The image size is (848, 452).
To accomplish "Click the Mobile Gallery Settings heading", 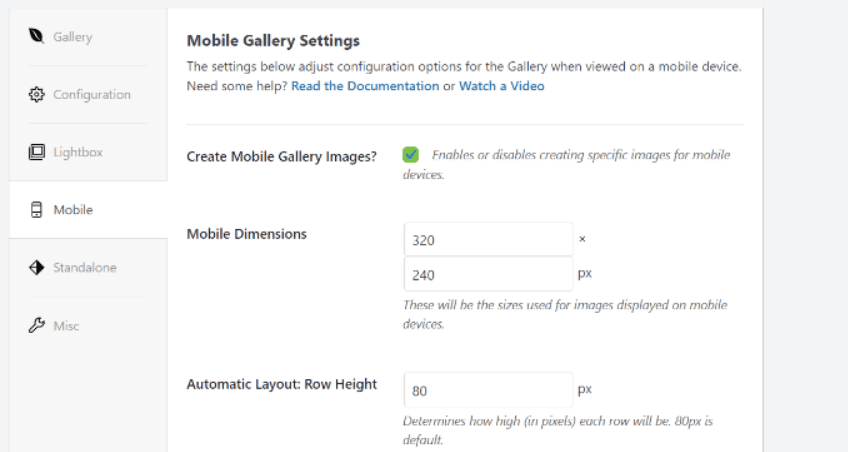I will tap(273, 41).
